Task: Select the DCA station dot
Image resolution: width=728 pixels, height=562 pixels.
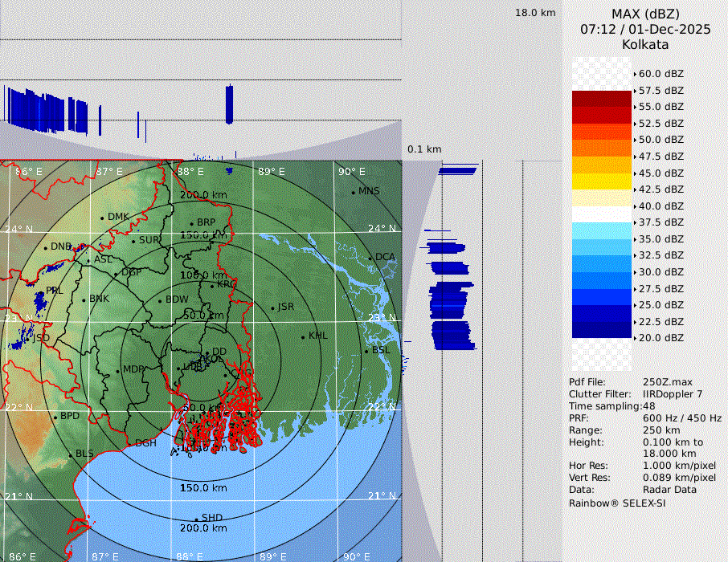Action: click(x=371, y=258)
